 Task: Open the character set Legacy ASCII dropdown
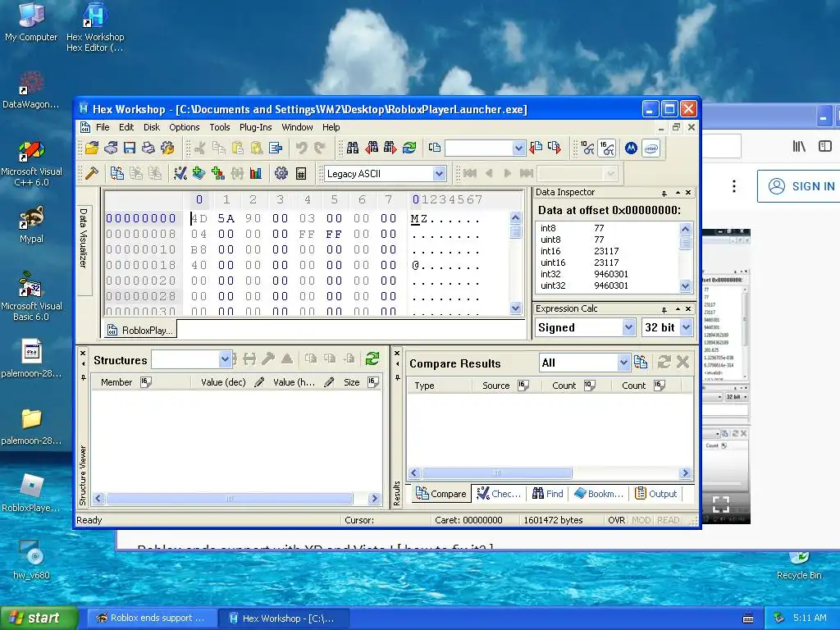[439, 174]
